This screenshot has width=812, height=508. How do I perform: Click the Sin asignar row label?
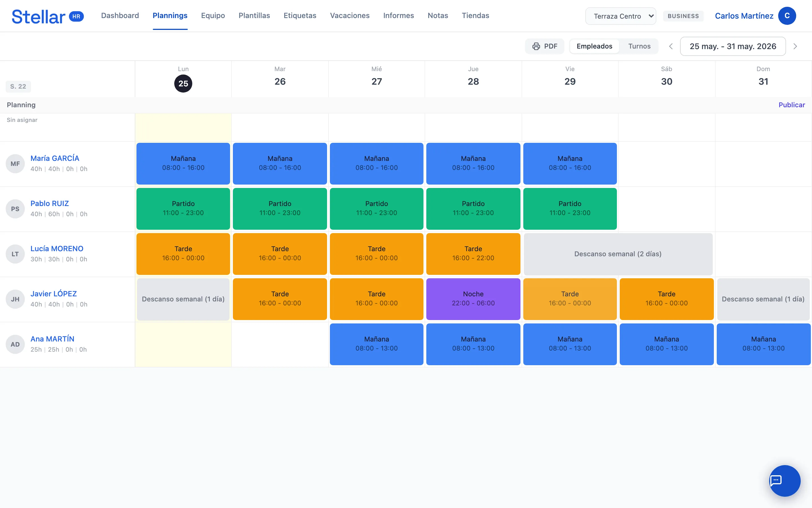22,120
